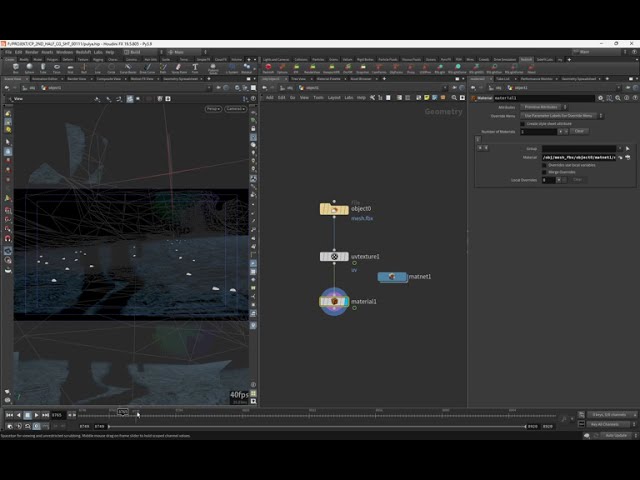This screenshot has height=480, width=640.
Task: Add yellow sticky note in network editor
Action: [427, 98]
